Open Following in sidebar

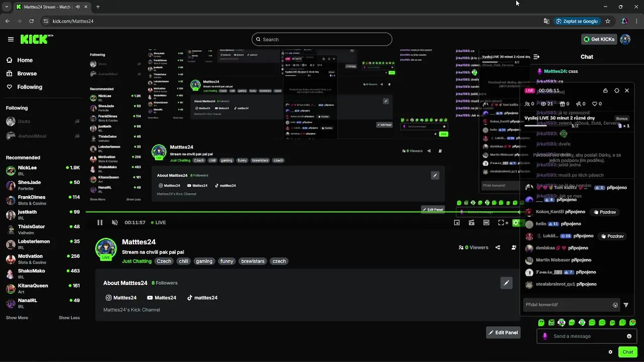click(24, 87)
